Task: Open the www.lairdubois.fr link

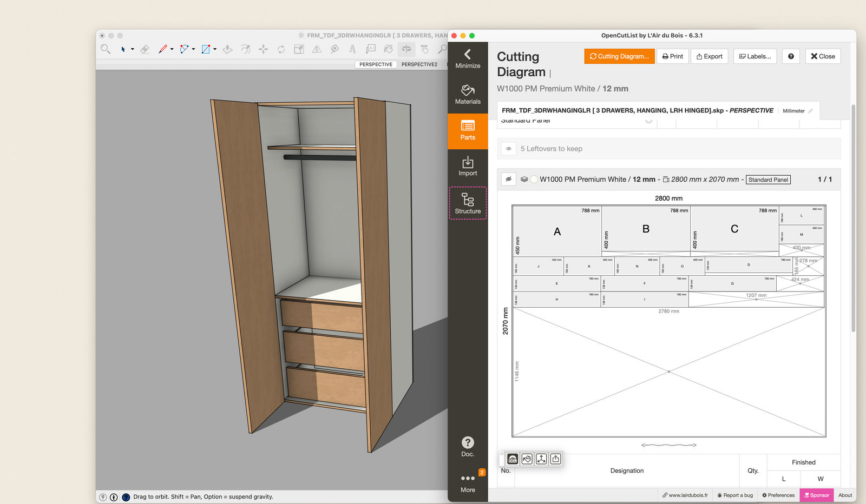Action: (x=685, y=495)
